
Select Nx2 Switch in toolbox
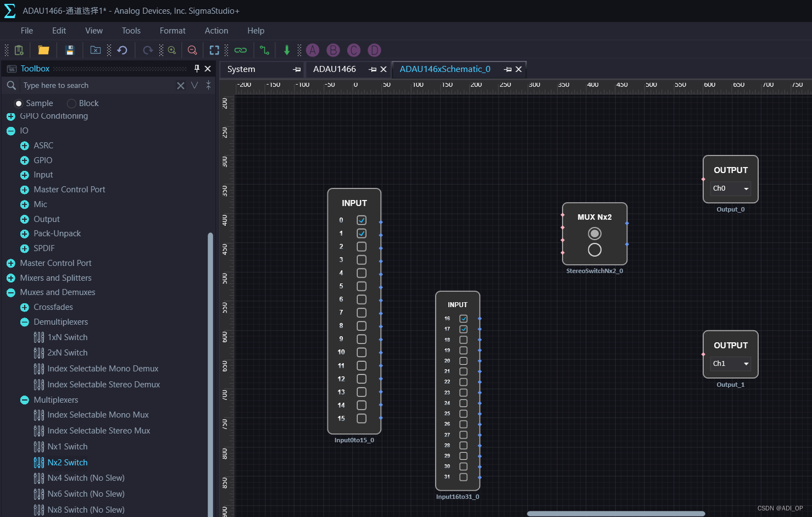pos(68,463)
